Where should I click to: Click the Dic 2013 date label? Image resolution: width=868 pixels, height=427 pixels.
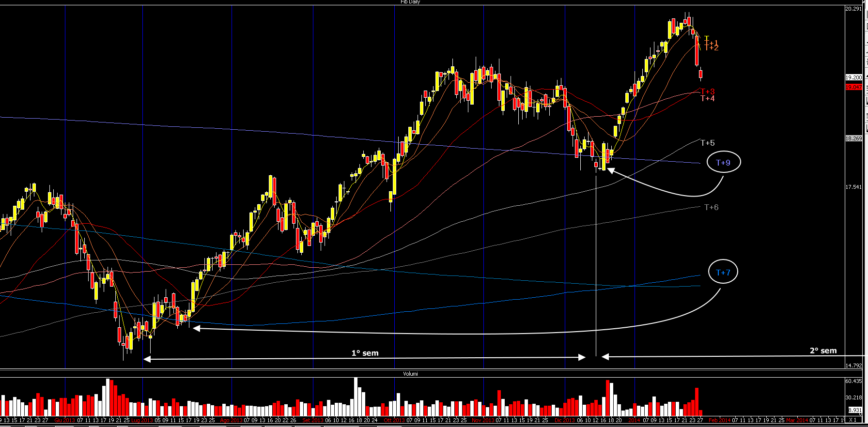pos(565,420)
